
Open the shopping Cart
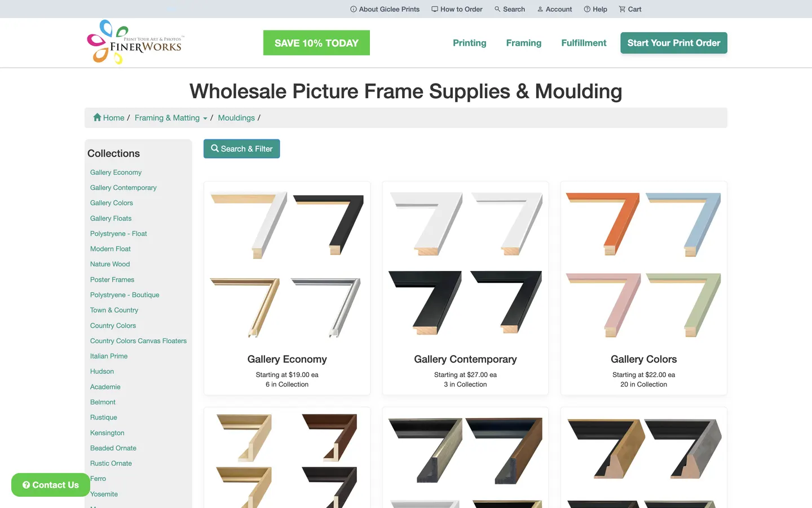[630, 9]
